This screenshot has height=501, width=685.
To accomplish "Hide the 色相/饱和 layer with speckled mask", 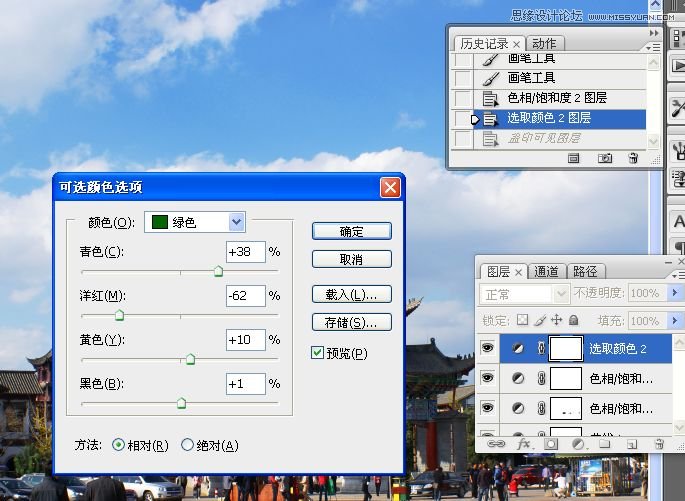I will [x=488, y=408].
